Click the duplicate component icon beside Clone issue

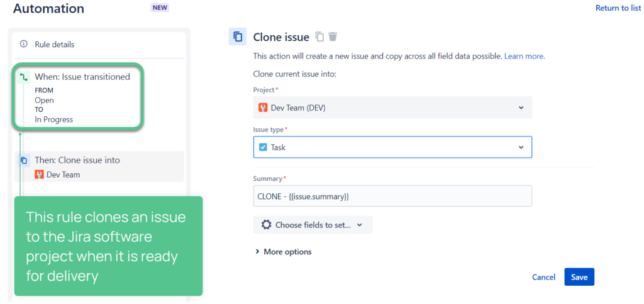(319, 37)
